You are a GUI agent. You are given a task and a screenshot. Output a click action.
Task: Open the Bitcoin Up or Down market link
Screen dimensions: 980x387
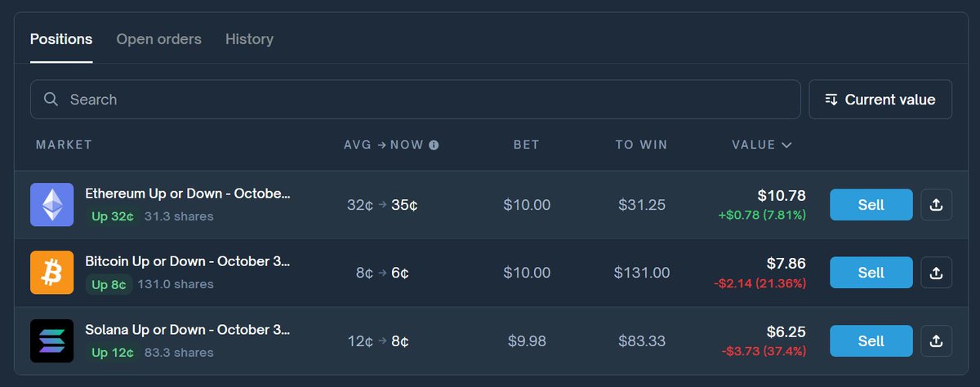click(188, 262)
